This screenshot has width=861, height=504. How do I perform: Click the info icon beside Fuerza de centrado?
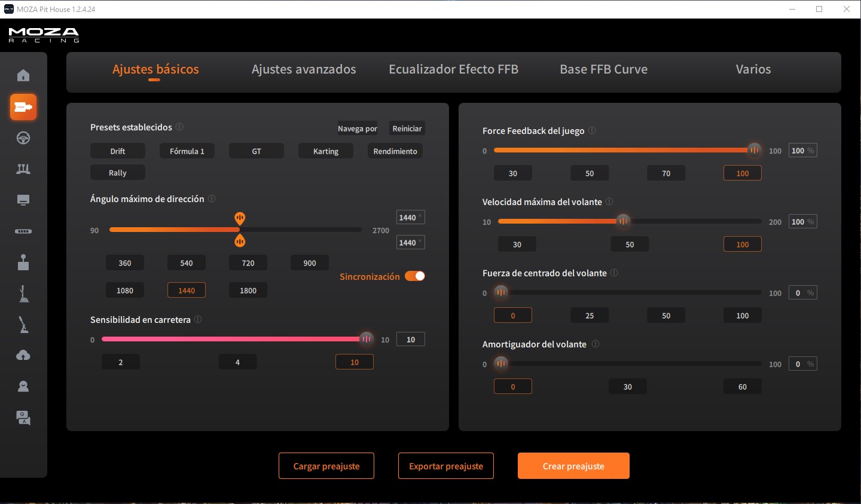(614, 273)
